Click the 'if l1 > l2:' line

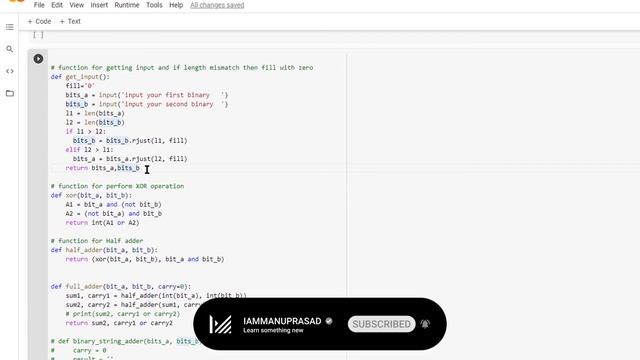(x=86, y=131)
